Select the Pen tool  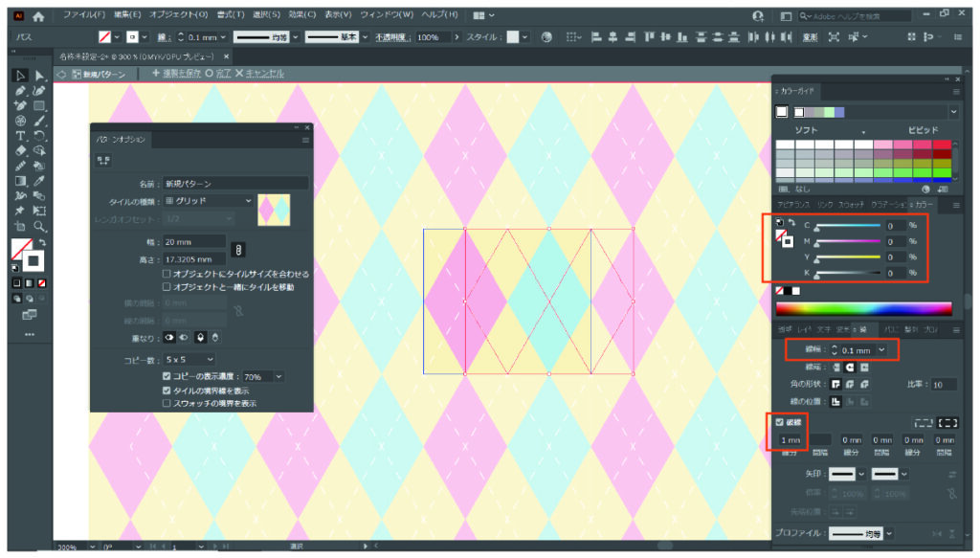[x=20, y=91]
